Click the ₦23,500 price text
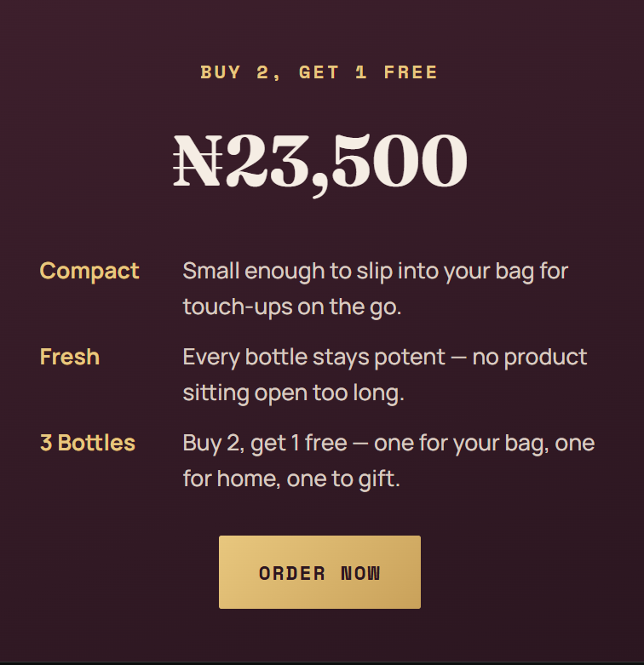Screen dimensions: 644x665 pyautogui.click(x=320, y=163)
